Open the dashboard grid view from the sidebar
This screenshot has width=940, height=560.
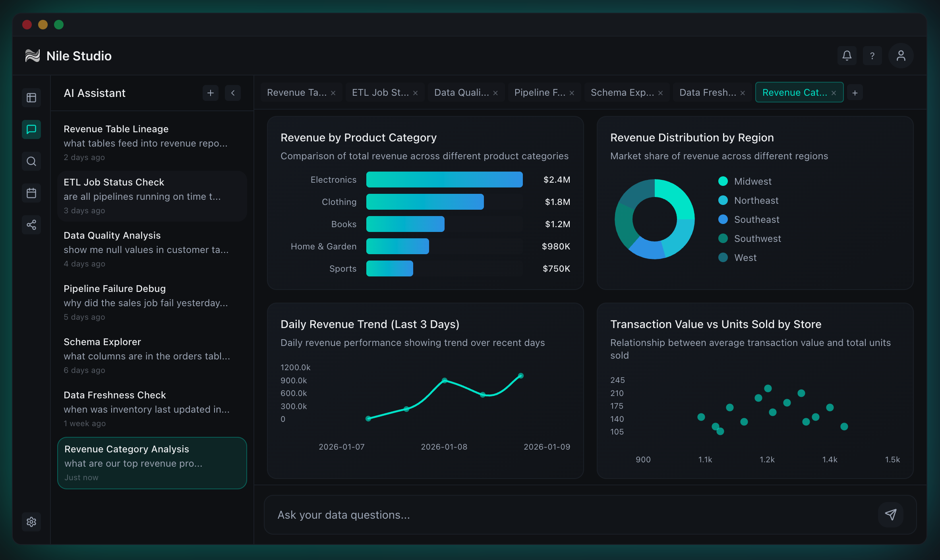pyautogui.click(x=31, y=97)
